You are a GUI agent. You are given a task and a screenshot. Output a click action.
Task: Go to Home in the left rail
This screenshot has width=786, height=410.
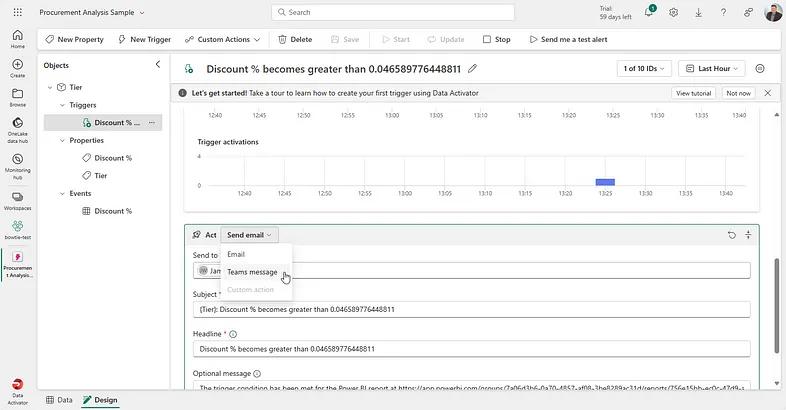click(x=18, y=39)
